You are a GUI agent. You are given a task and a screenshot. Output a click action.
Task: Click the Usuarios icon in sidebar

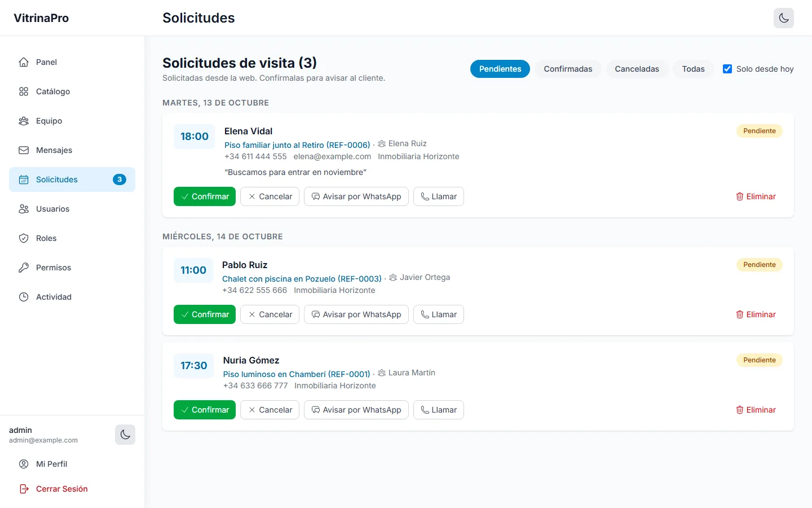click(24, 209)
